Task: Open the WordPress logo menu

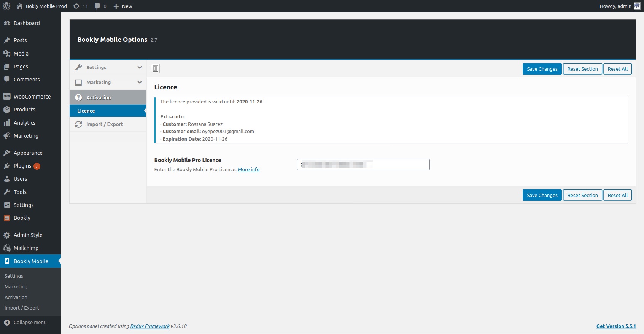Action: point(6,6)
